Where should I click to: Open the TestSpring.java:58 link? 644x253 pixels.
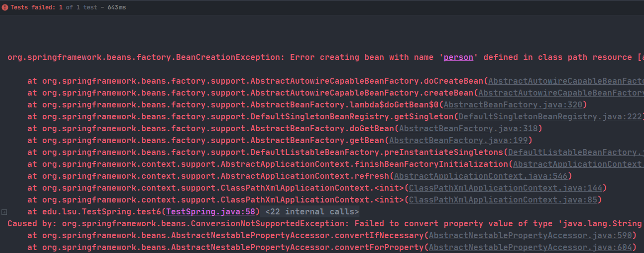[211, 212]
